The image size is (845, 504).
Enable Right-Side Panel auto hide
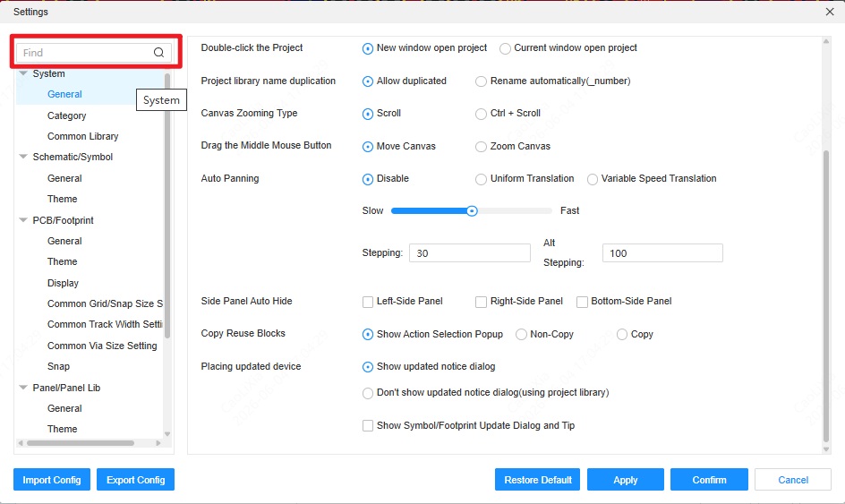481,302
